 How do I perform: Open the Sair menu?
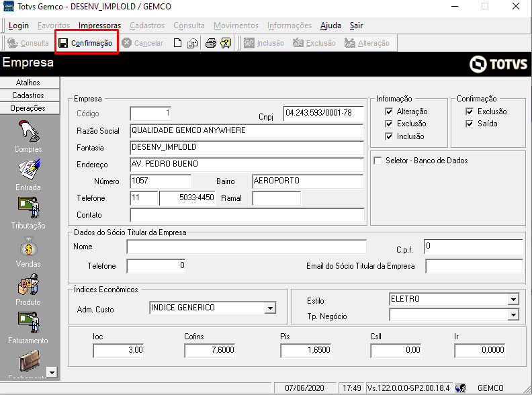click(x=356, y=26)
